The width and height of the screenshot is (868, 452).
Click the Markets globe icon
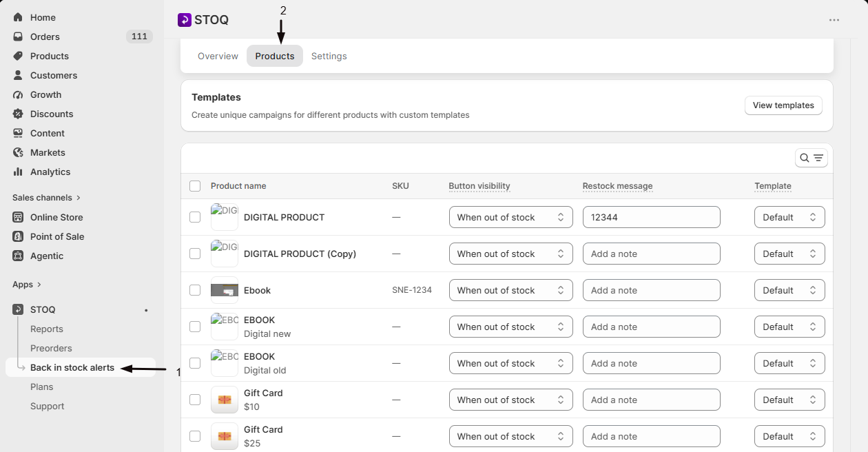[x=18, y=152]
